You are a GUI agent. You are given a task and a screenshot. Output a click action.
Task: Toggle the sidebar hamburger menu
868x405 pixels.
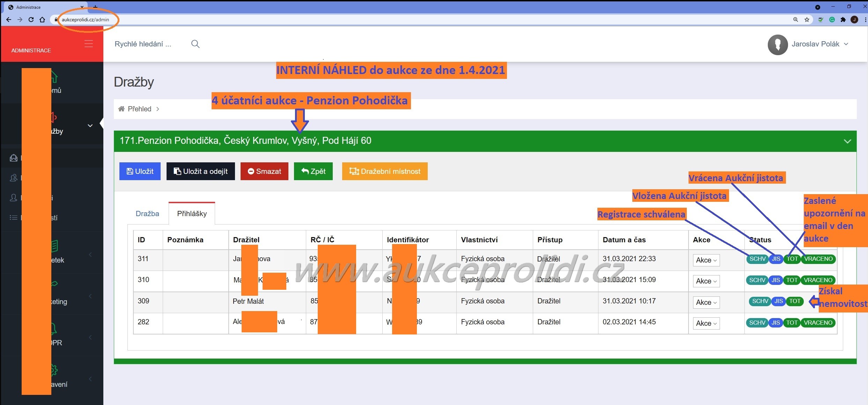tap(89, 44)
